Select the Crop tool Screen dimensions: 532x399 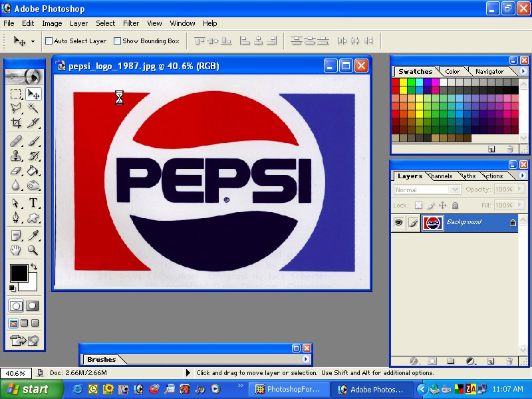pos(15,122)
